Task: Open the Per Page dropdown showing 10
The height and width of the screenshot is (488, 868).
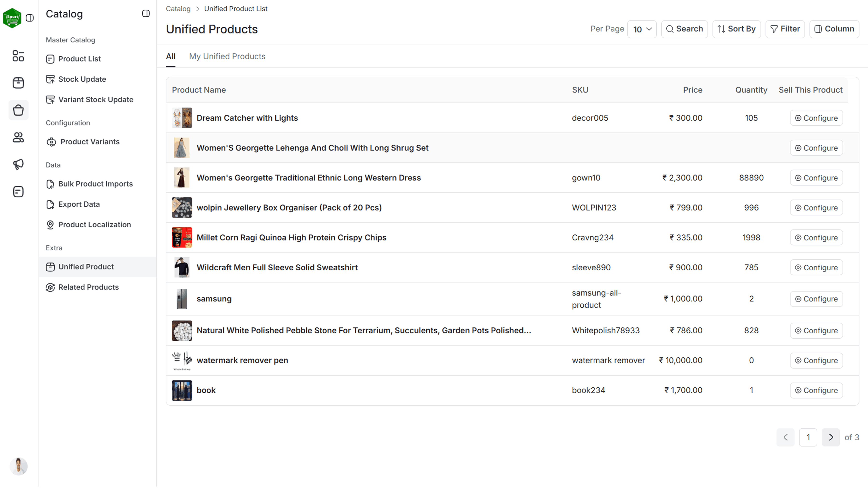Action: click(642, 29)
